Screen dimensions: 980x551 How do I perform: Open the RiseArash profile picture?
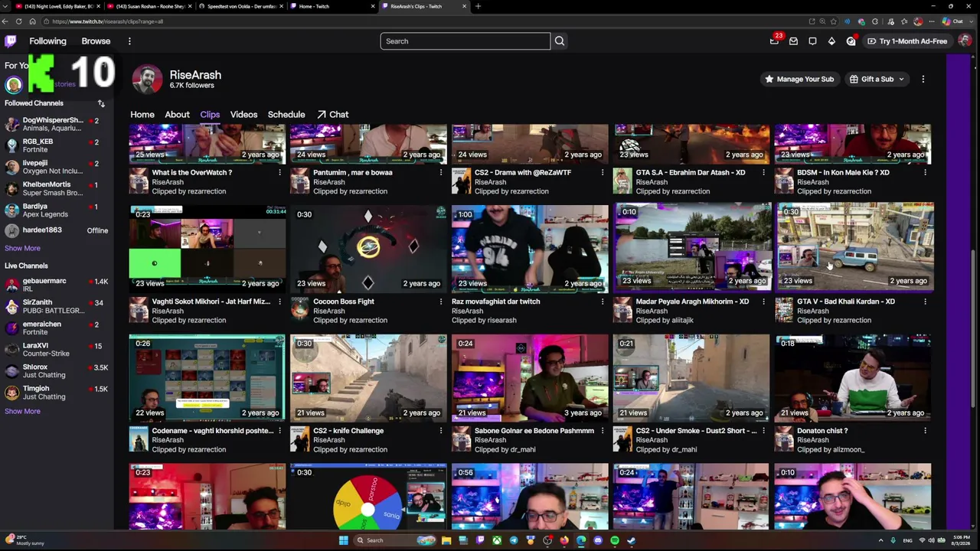pos(147,80)
